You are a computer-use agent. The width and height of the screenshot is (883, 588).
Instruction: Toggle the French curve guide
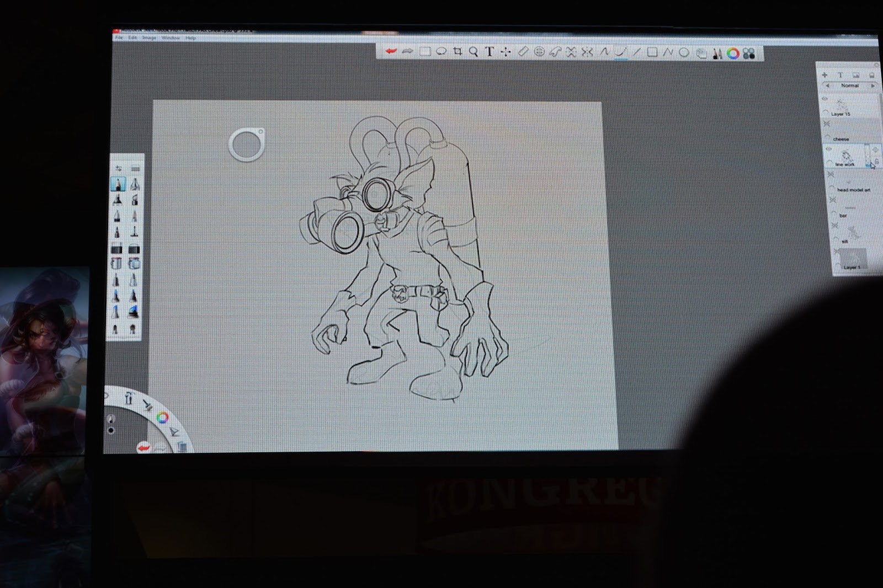coord(555,52)
